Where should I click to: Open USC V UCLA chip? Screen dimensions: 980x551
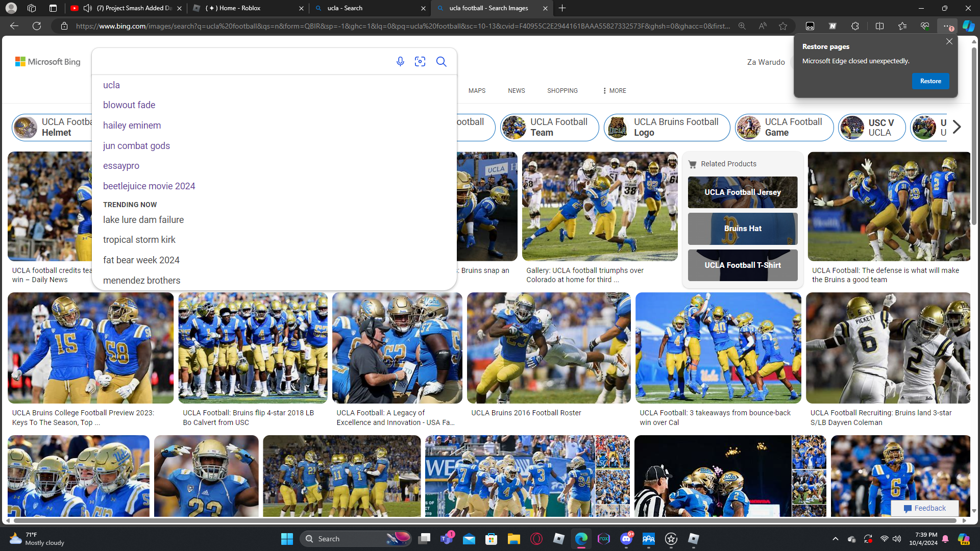[x=872, y=127]
